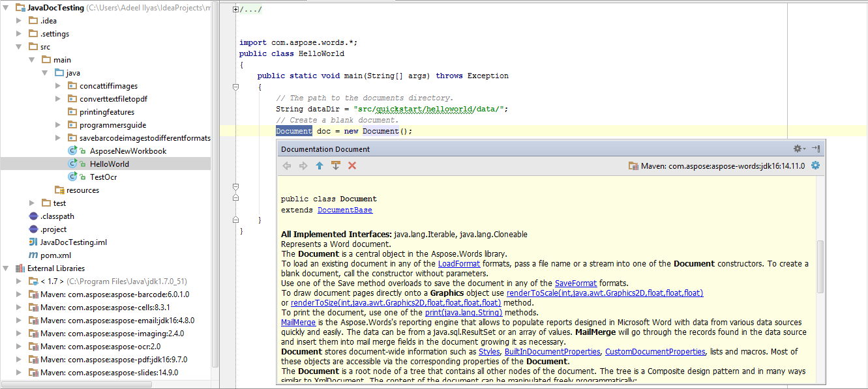Image resolution: width=868 pixels, height=389 pixels.
Task: Collapse the java folder
Action: coord(45,73)
